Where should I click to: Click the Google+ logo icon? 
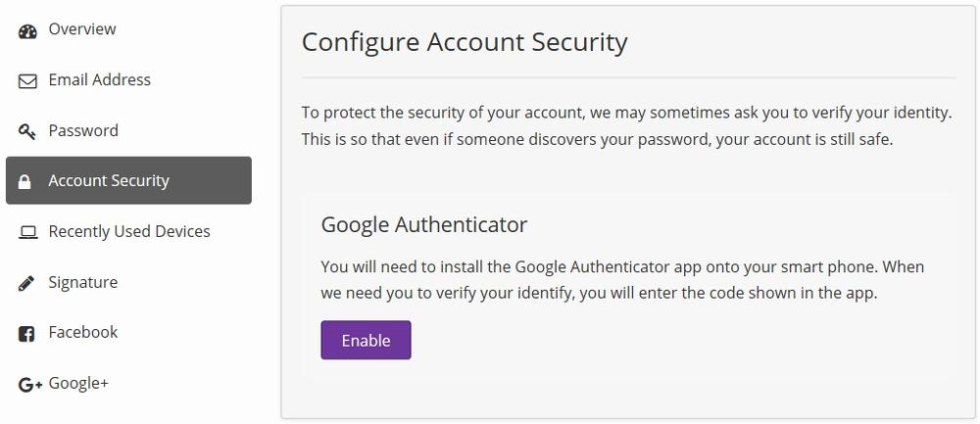point(30,385)
